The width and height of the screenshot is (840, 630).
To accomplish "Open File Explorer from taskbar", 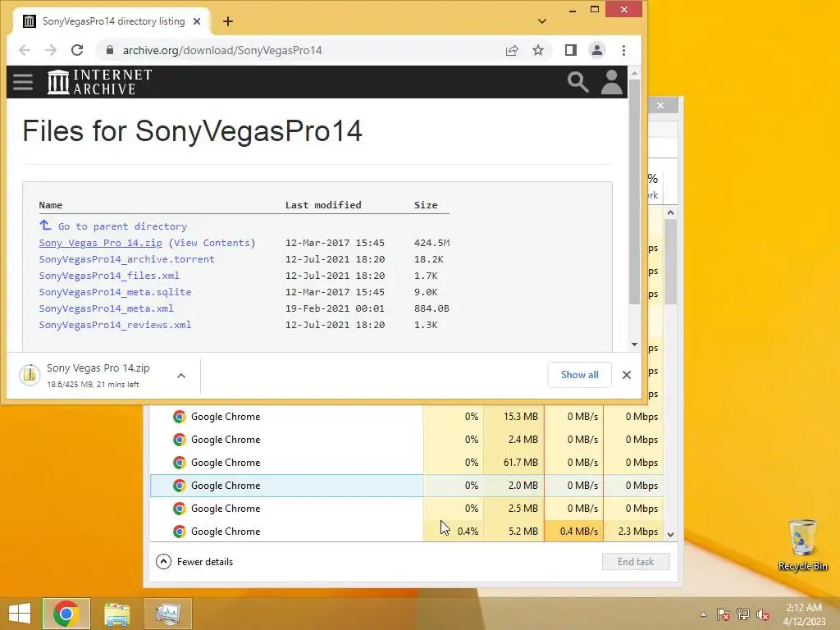I will pos(116,614).
